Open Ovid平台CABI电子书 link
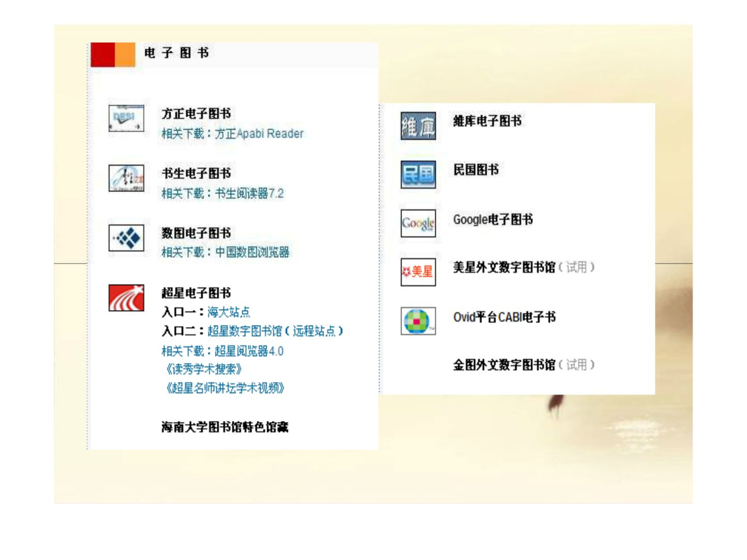The width and height of the screenshot is (747, 560). (504, 317)
